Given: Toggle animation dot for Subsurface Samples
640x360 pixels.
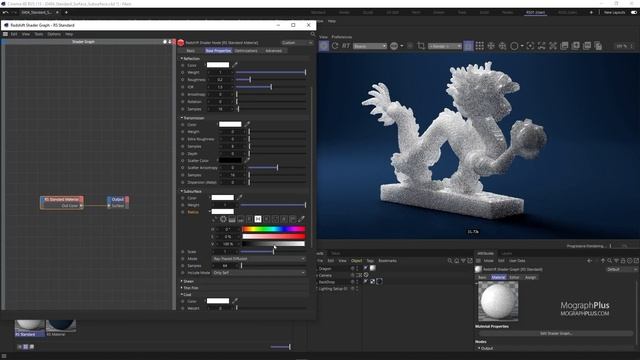Looking at the screenshot, I should pos(182,266).
